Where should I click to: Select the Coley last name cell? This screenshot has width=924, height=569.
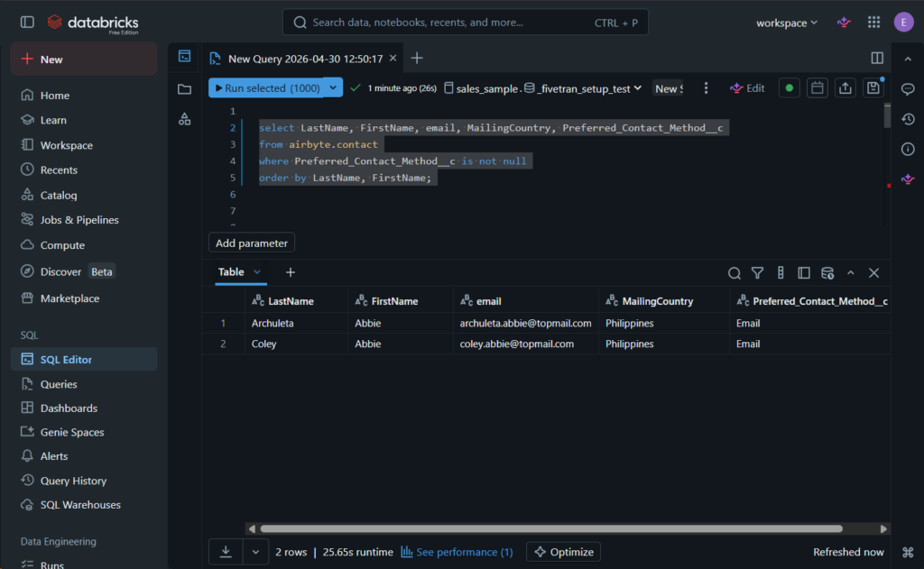(x=296, y=344)
